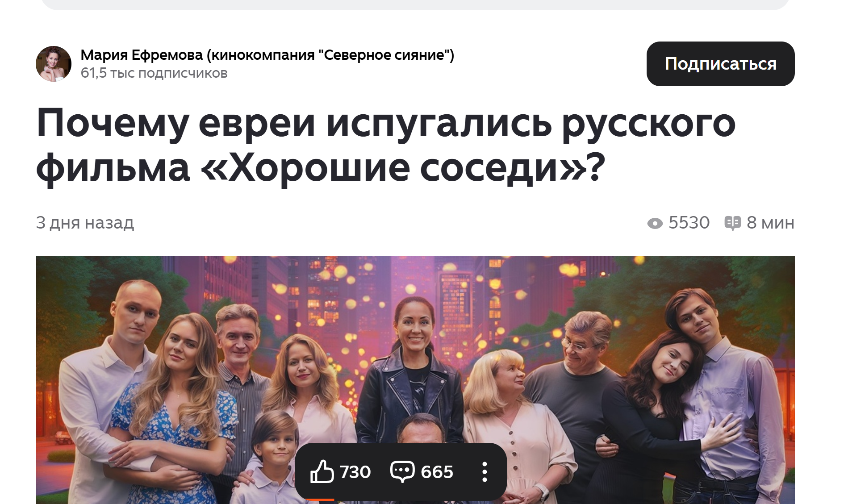Click the 730 likes count
This screenshot has height=504, width=844.
pyautogui.click(x=355, y=472)
